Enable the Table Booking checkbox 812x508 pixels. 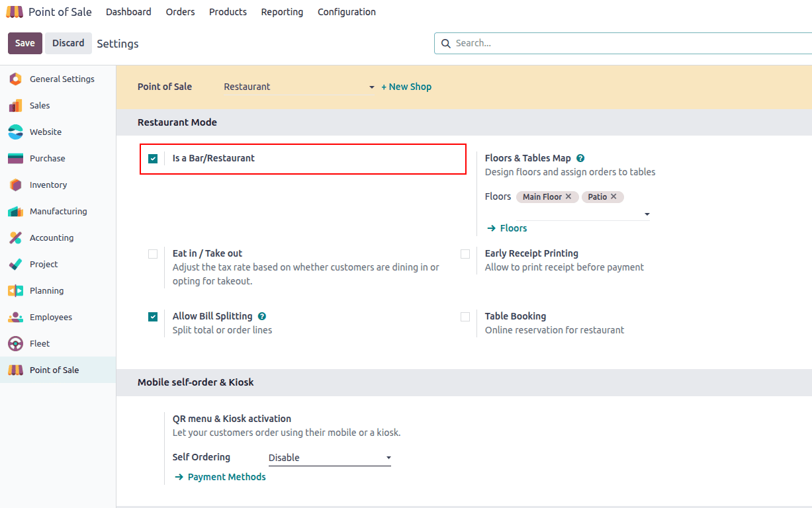point(465,317)
